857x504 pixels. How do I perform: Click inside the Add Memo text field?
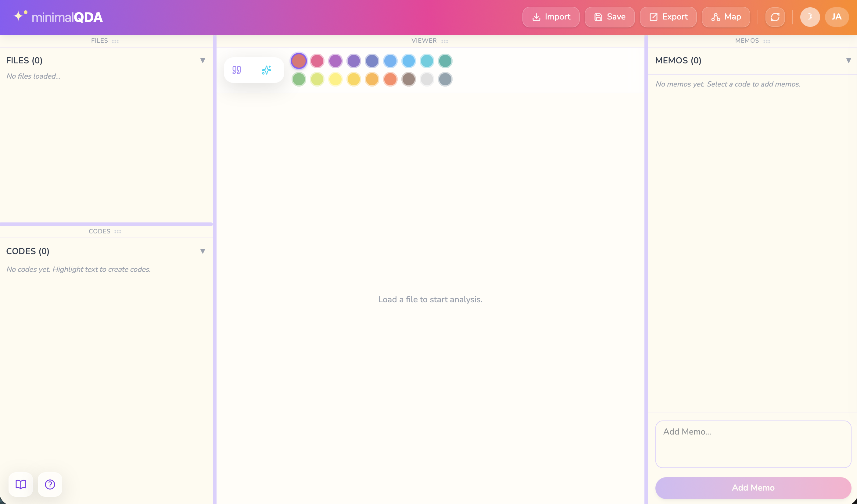point(753,444)
